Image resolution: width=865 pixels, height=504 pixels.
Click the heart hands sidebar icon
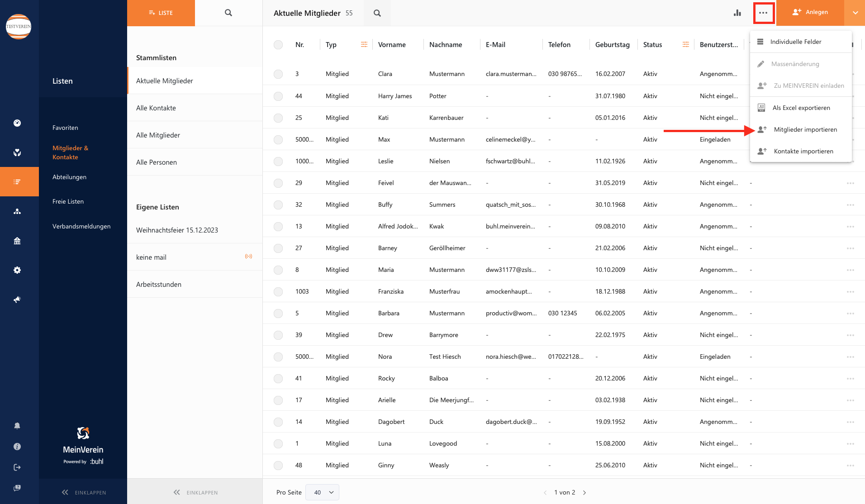(17, 152)
